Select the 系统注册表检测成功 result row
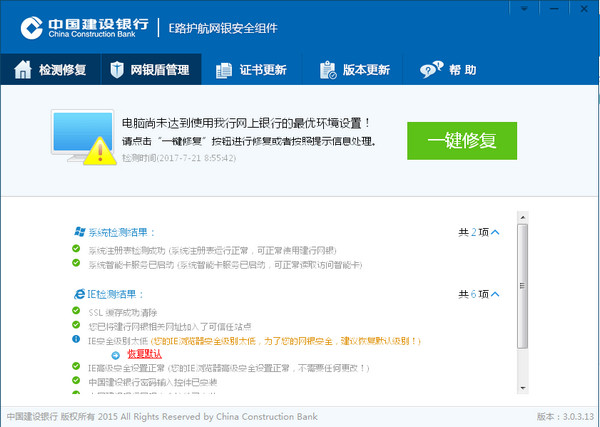This screenshot has height=427, width=600. pyautogui.click(x=213, y=251)
